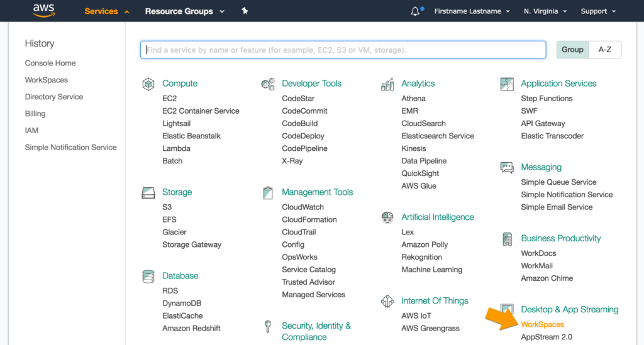Open the CloudFormation service
Image resolution: width=644 pixels, height=345 pixels.
(309, 219)
